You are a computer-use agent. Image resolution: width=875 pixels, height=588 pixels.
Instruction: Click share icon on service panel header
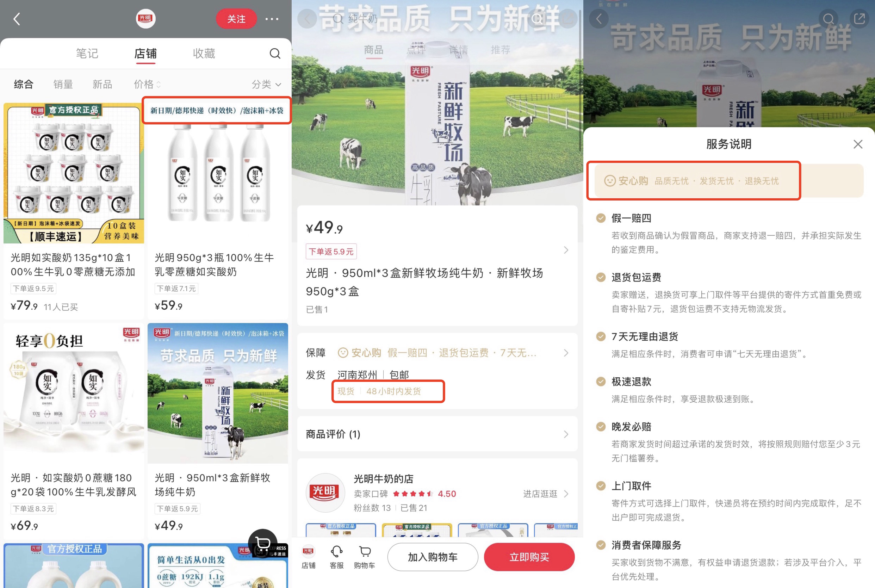click(x=859, y=19)
